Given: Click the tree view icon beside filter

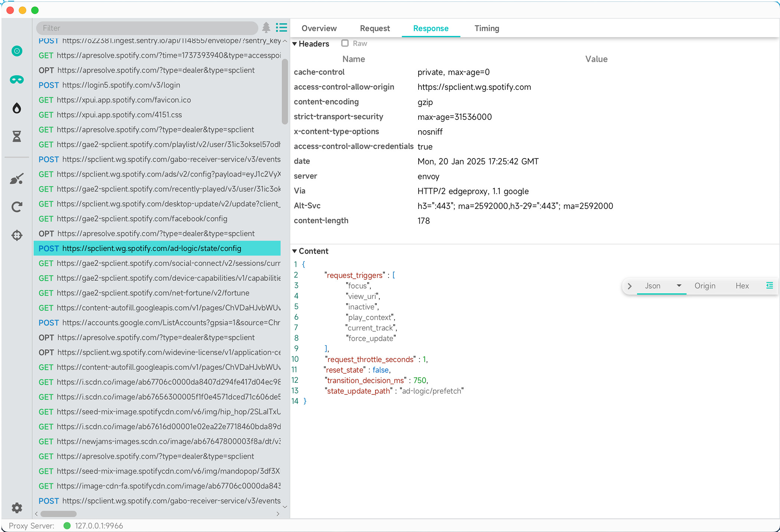Looking at the screenshot, I should click(266, 28).
